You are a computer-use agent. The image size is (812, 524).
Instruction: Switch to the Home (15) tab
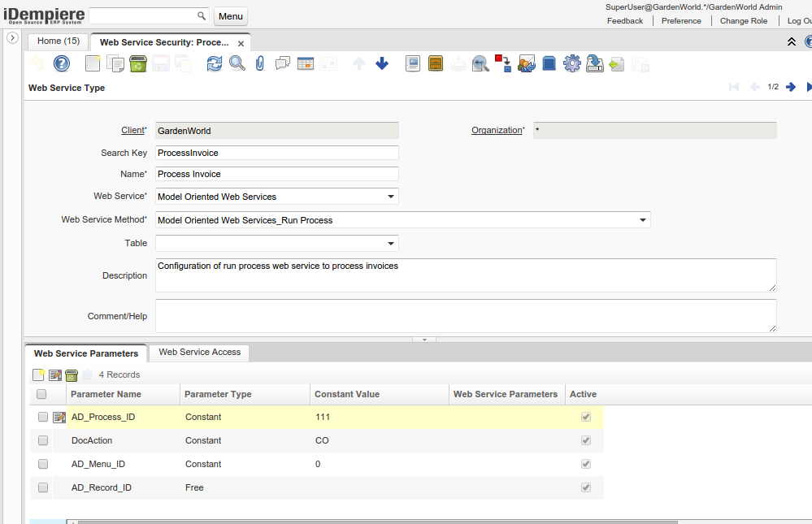59,41
